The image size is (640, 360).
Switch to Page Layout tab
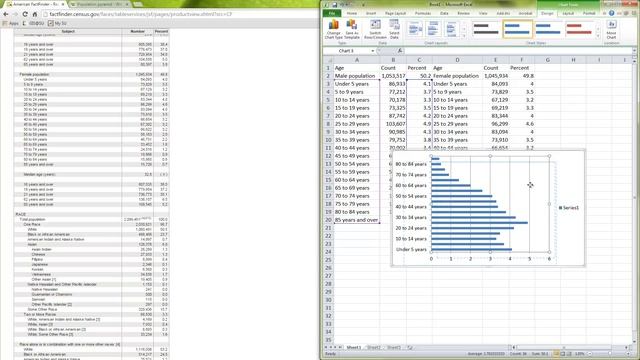click(x=395, y=13)
